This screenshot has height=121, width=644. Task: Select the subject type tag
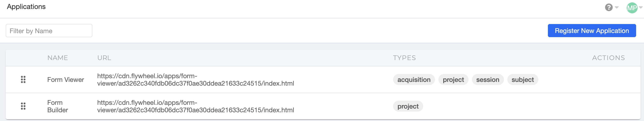point(523,80)
